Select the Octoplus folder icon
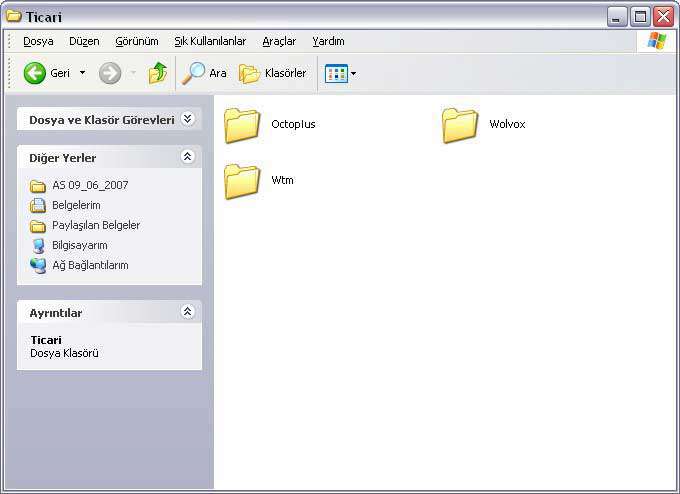The image size is (680, 494). pyautogui.click(x=242, y=125)
